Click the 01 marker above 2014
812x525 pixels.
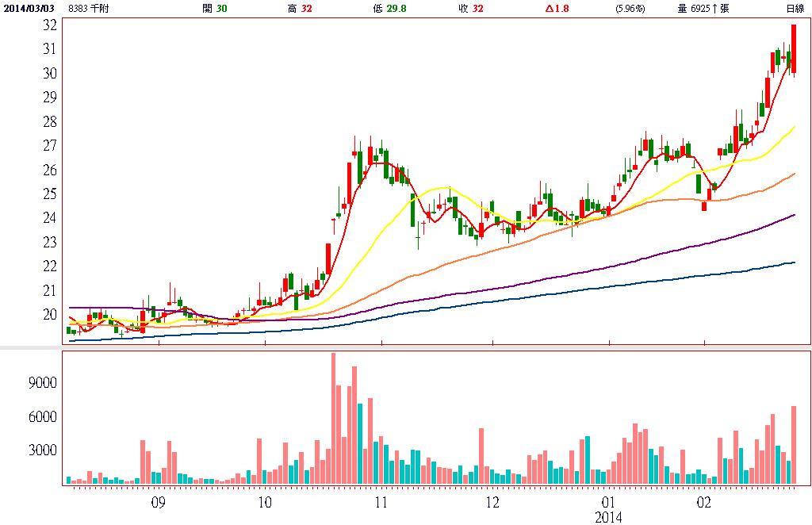pyautogui.click(x=609, y=503)
